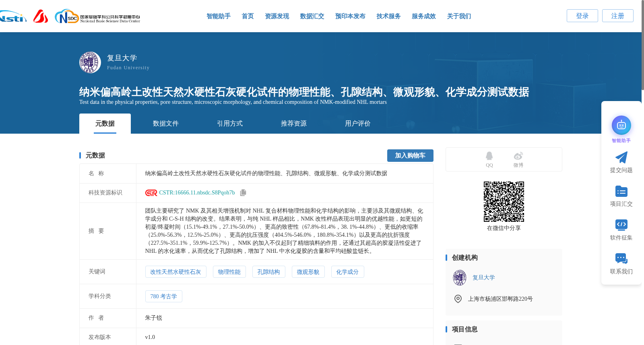Click the 注册 button
The image size is (644, 345).
(x=617, y=16)
